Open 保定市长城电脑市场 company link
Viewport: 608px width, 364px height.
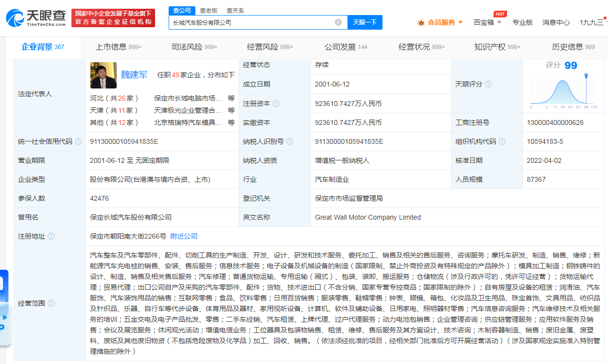tap(188, 98)
